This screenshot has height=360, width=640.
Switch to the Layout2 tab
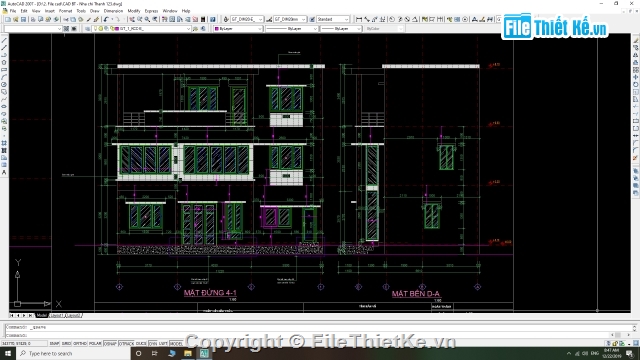(x=73, y=316)
